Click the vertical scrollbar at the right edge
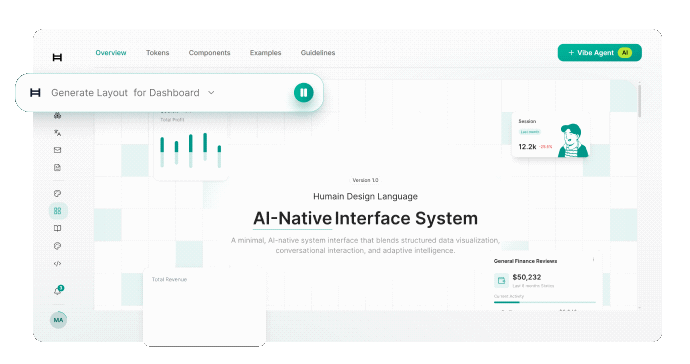Viewport: 690px width, 364px height. pyautogui.click(x=639, y=101)
